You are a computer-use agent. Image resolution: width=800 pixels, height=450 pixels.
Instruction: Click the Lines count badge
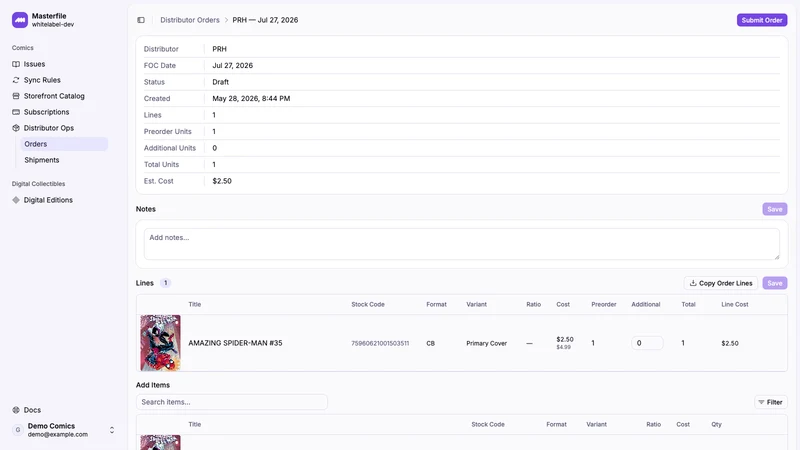pos(165,283)
